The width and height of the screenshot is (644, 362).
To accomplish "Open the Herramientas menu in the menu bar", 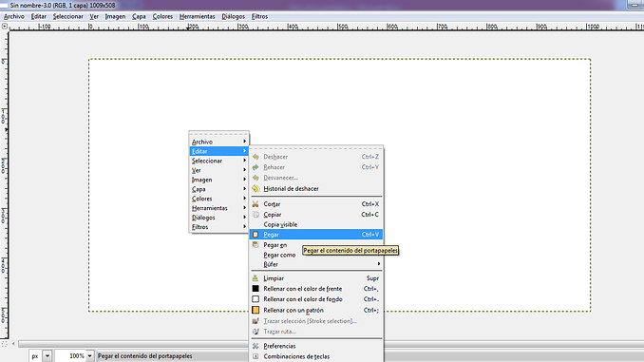I will pyautogui.click(x=198, y=16).
